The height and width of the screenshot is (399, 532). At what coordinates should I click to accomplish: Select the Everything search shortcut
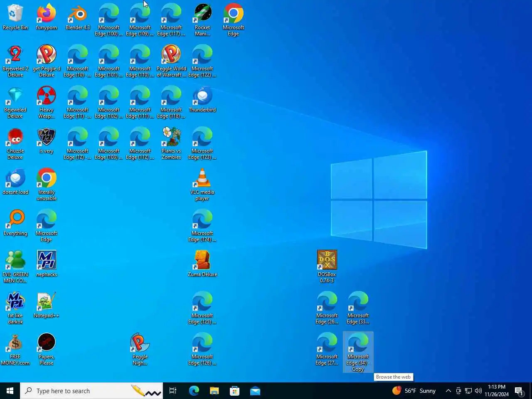15,223
